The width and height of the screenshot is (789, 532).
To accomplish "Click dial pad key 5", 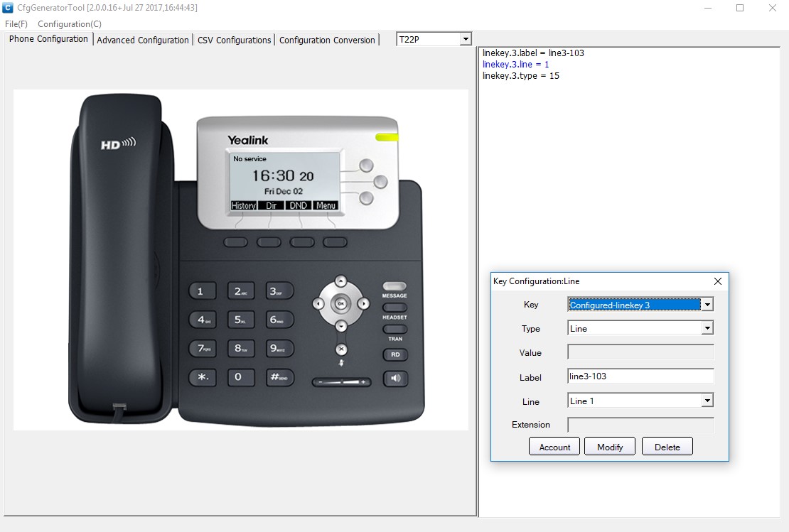I will pyautogui.click(x=240, y=320).
